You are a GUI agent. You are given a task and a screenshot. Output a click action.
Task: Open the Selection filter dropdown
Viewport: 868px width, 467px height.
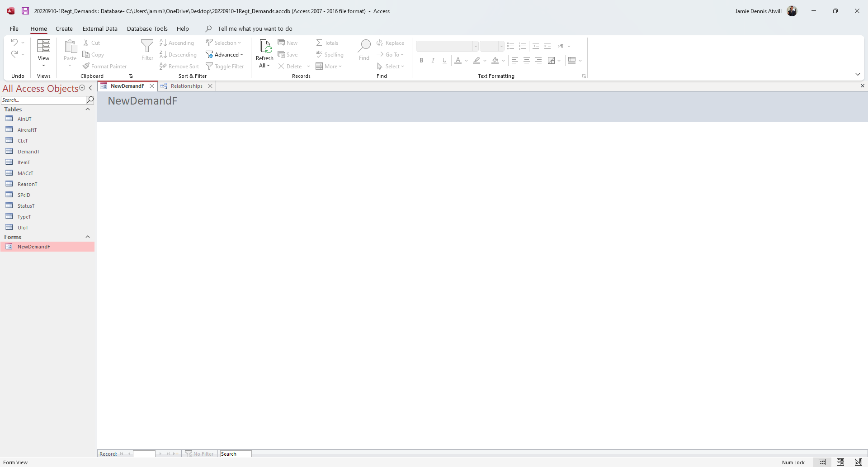click(224, 43)
